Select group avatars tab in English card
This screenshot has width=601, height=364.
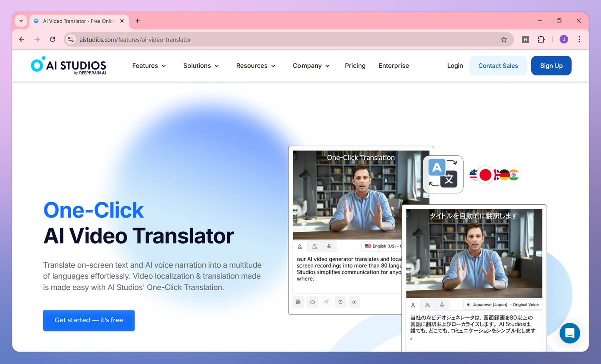click(315, 246)
